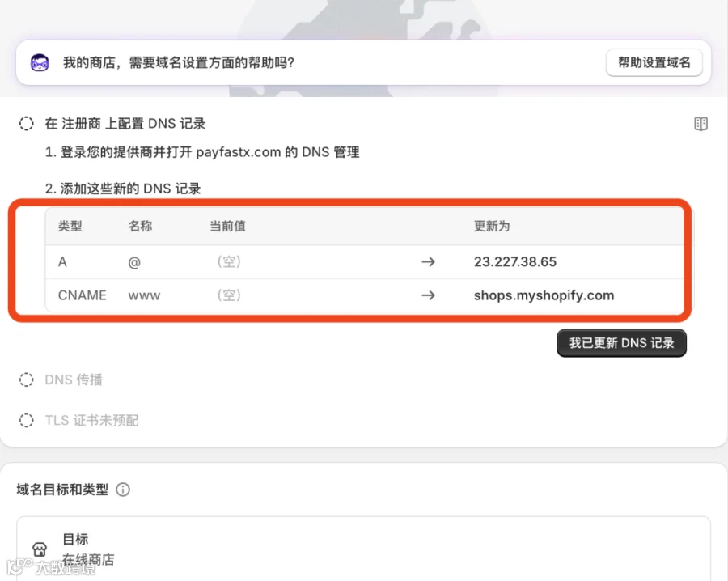Click the 在线商店 target text
The height and width of the screenshot is (581, 728).
(88, 560)
